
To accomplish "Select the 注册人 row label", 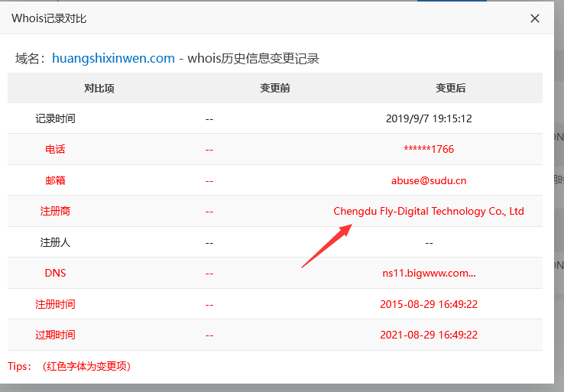I will (x=55, y=242).
